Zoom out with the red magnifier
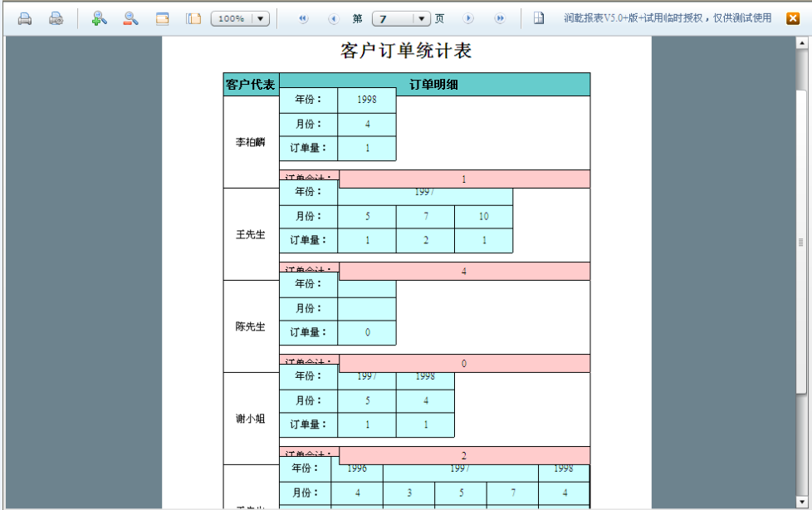Screen dimensions: 812x510 click(x=130, y=18)
